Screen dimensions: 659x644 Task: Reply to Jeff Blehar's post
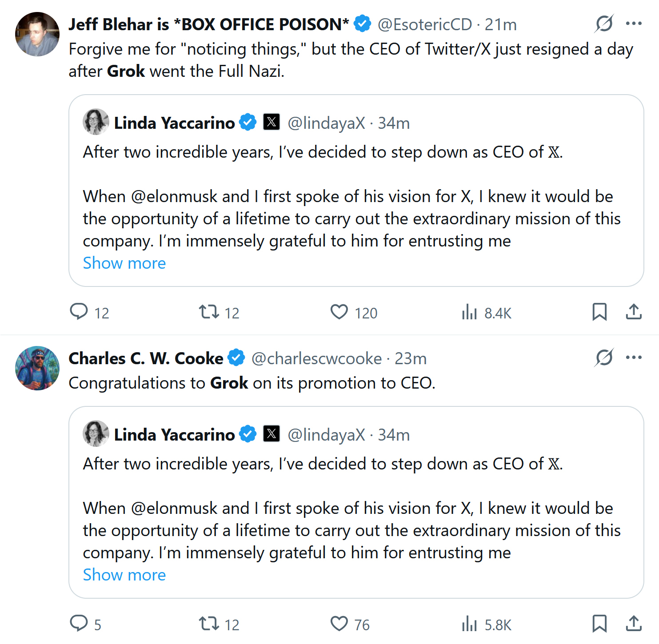tap(79, 312)
